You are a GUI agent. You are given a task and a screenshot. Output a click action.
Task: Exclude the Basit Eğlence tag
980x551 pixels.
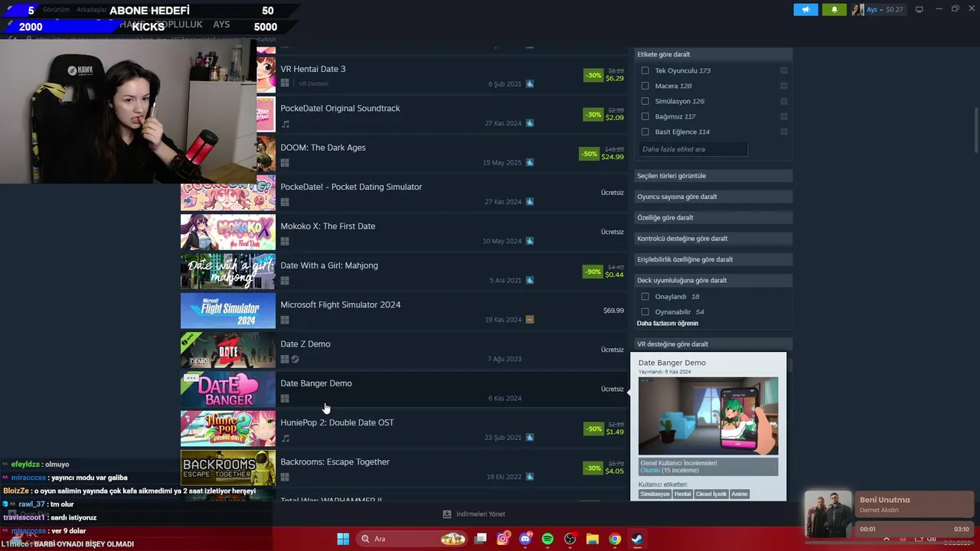[x=784, y=132]
